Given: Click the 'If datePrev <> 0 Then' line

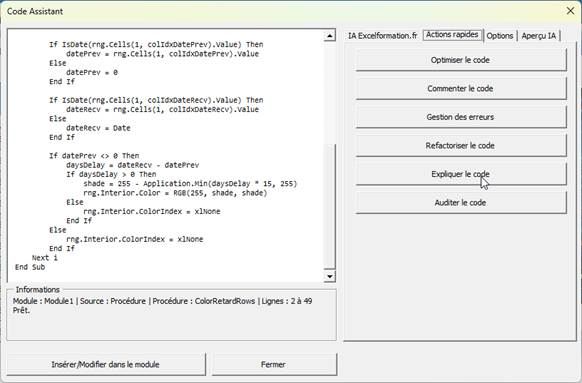Looking at the screenshot, I should (94, 156).
